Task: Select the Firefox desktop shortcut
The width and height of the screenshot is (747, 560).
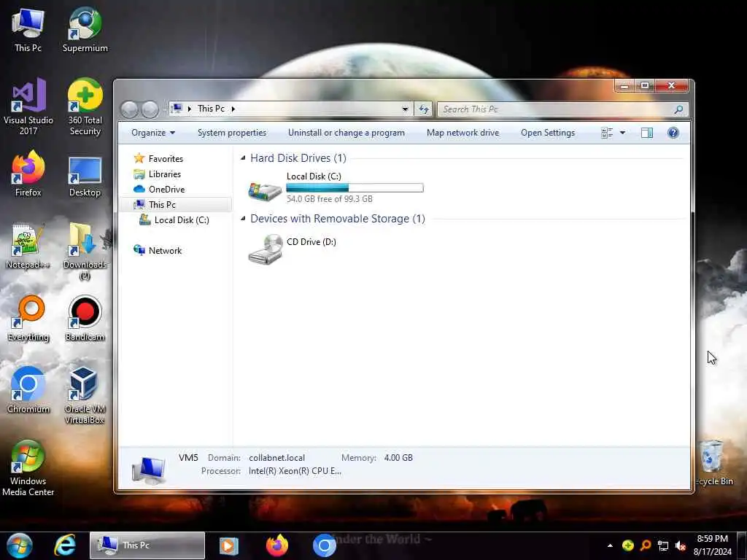Action: tap(28, 174)
